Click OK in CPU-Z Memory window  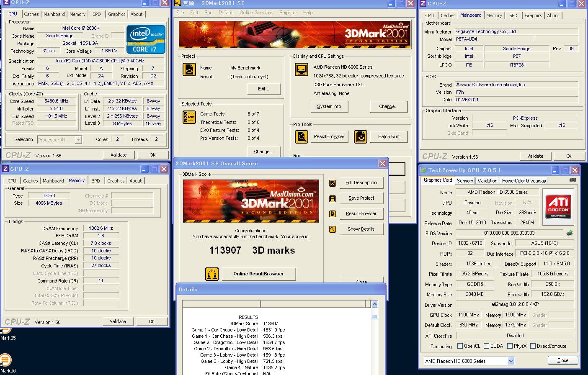coord(152,321)
